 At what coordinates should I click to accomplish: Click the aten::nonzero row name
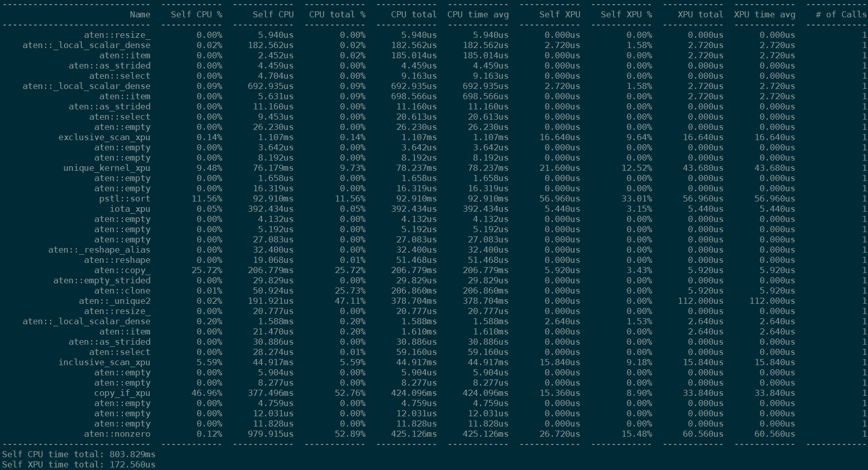pos(117,434)
